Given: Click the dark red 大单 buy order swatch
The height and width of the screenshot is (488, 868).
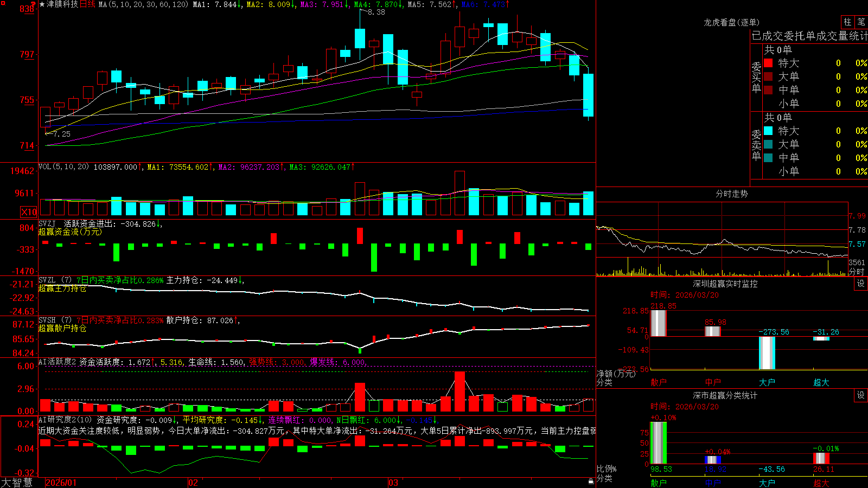Looking at the screenshot, I should (x=768, y=76).
